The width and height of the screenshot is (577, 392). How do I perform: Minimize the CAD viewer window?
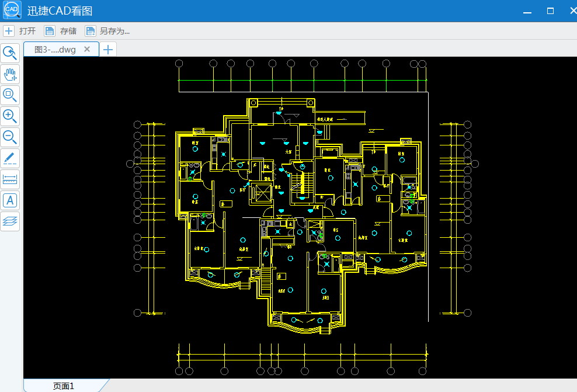tap(527, 11)
